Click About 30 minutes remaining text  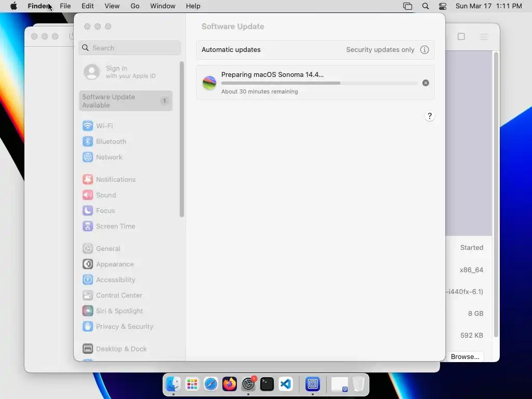(x=260, y=91)
